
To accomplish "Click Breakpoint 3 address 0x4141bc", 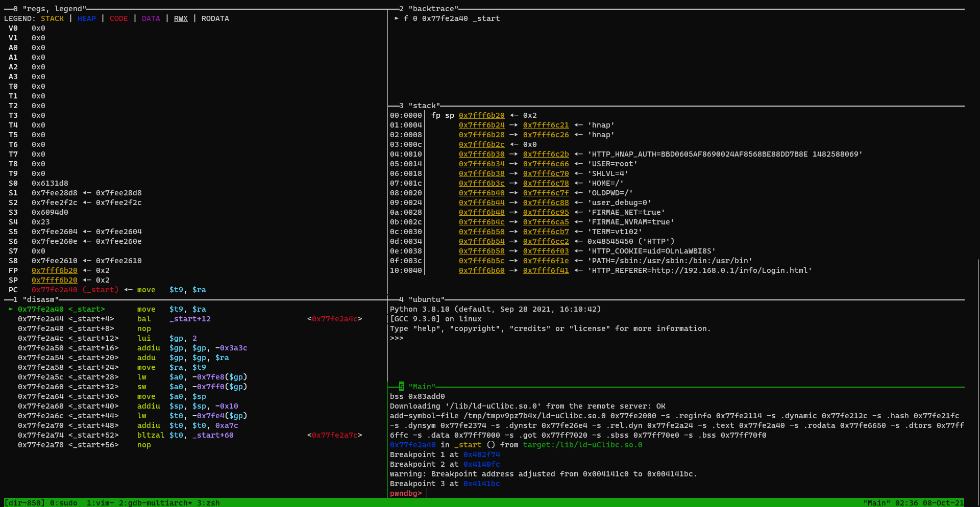I will tap(482, 484).
